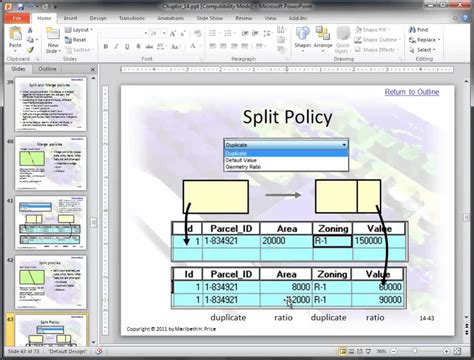
Task: Switch to the Animations tab
Action: pos(171,18)
